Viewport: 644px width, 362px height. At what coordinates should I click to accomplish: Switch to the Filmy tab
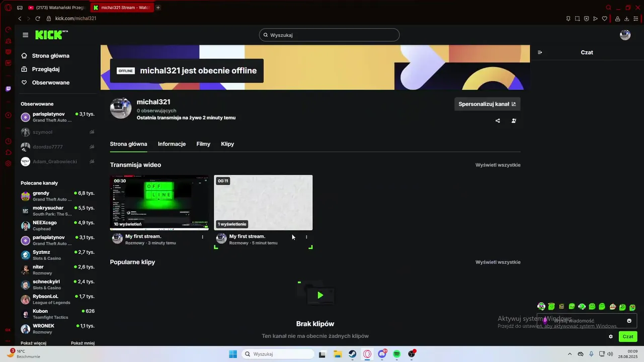203,144
